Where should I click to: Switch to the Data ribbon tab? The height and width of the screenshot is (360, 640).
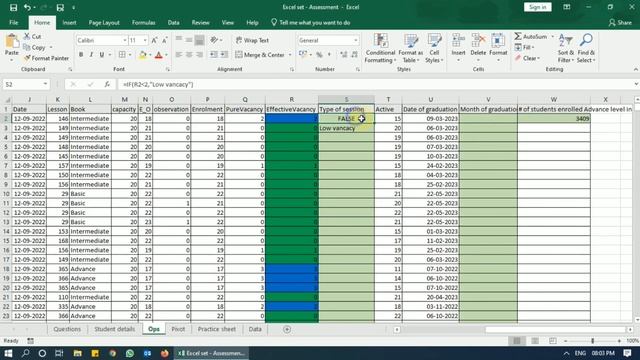(173, 22)
